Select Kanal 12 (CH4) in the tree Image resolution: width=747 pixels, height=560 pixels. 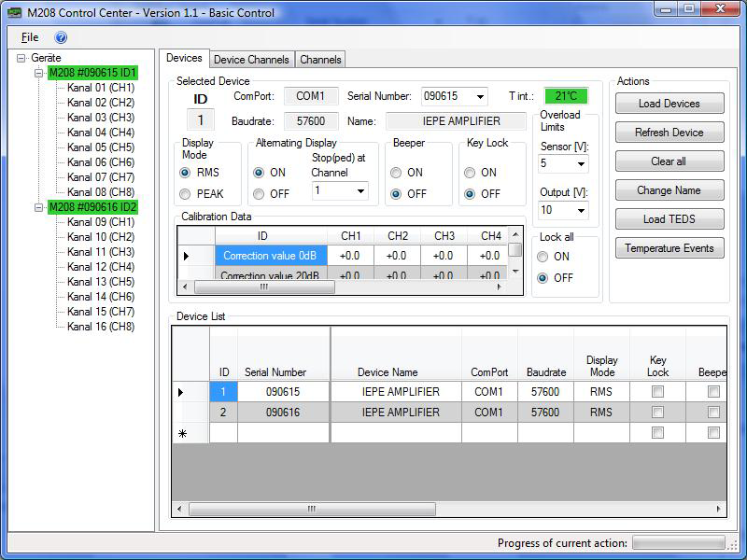[x=101, y=267]
